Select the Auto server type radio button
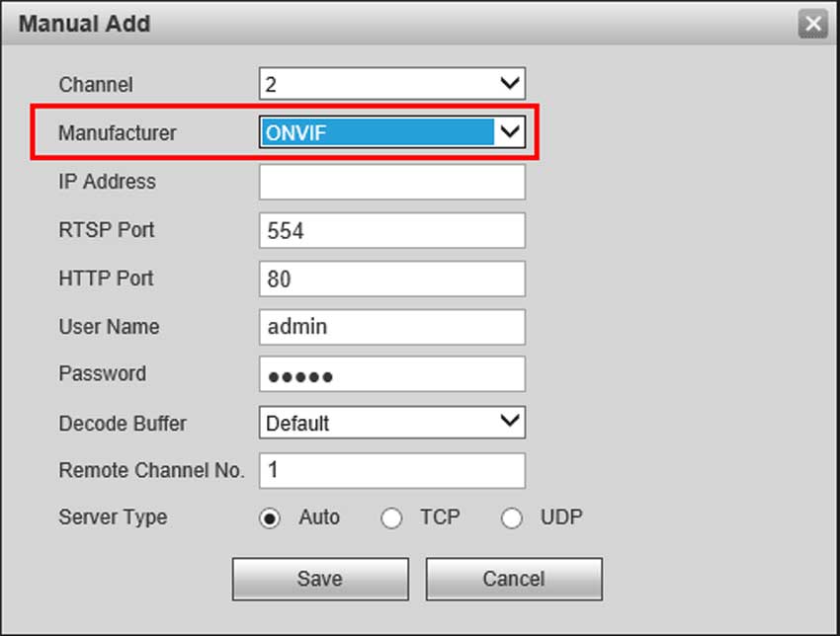This screenshot has width=840, height=636. [x=270, y=518]
